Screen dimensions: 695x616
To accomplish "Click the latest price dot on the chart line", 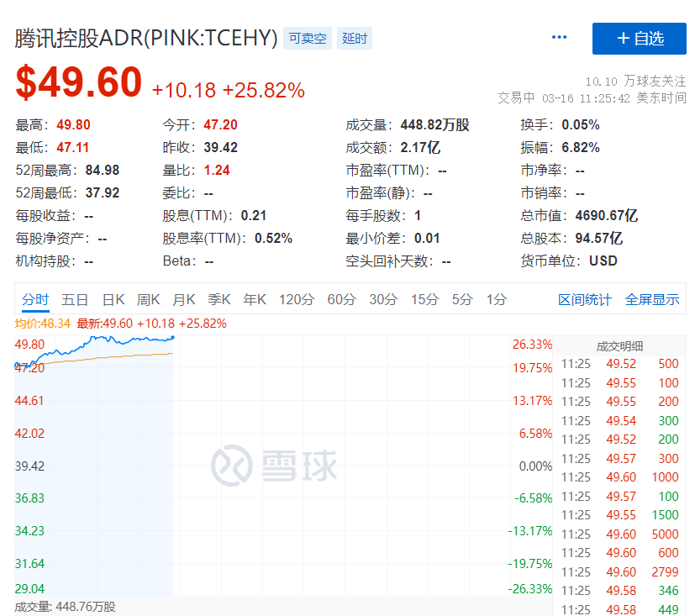I will click(172, 338).
